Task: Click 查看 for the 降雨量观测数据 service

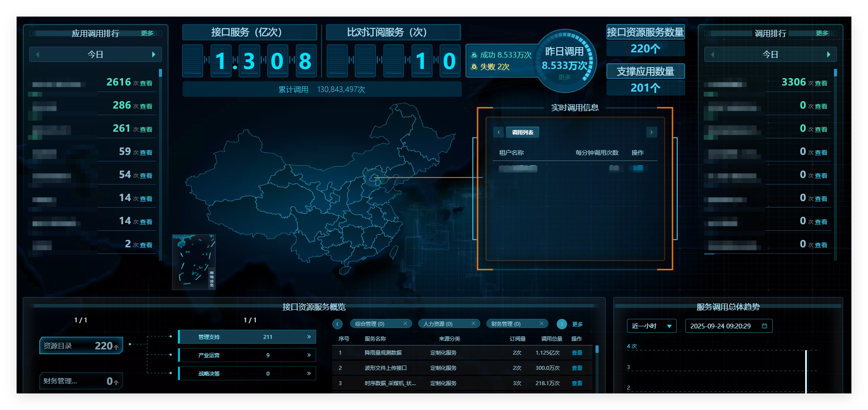Action: point(577,353)
